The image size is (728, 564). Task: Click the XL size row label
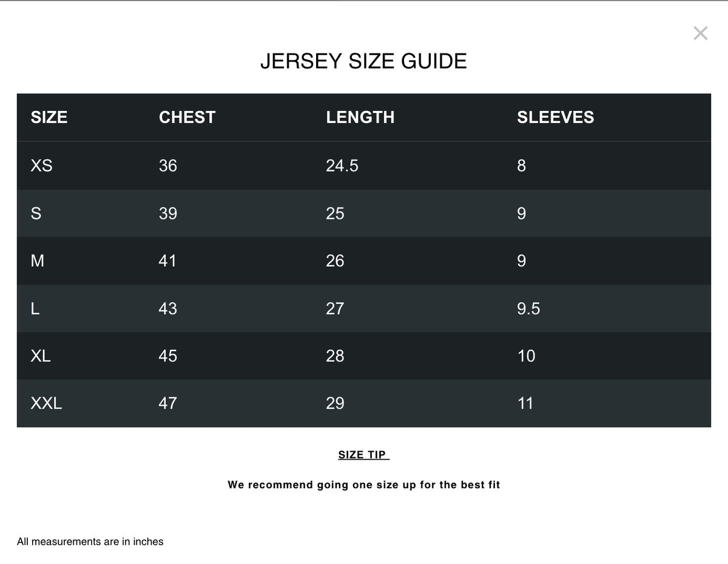click(x=41, y=356)
